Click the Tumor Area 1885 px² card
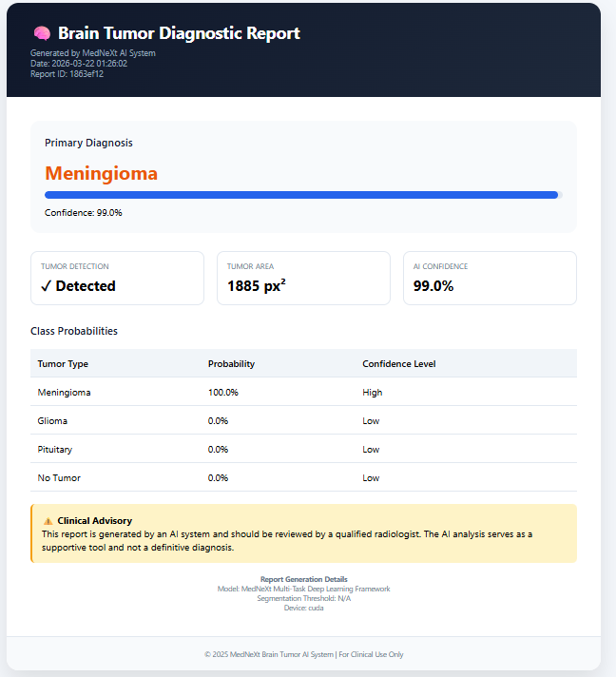This screenshot has width=616, height=677. pos(303,278)
